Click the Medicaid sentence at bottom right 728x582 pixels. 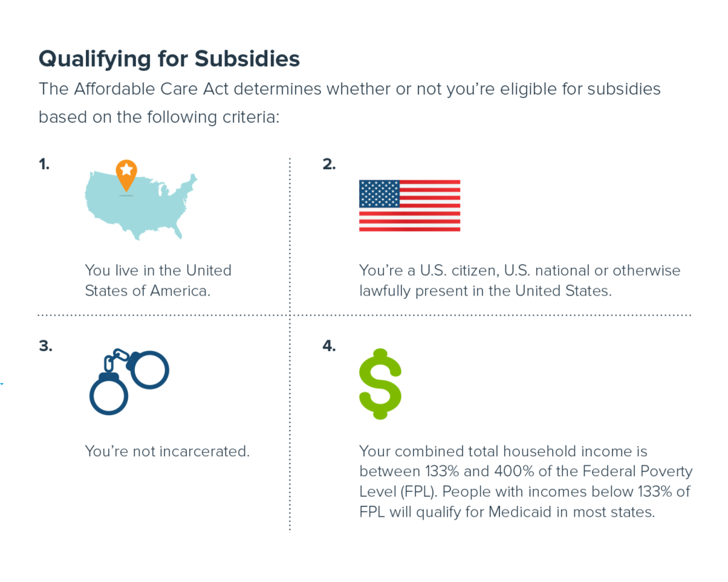(525, 502)
